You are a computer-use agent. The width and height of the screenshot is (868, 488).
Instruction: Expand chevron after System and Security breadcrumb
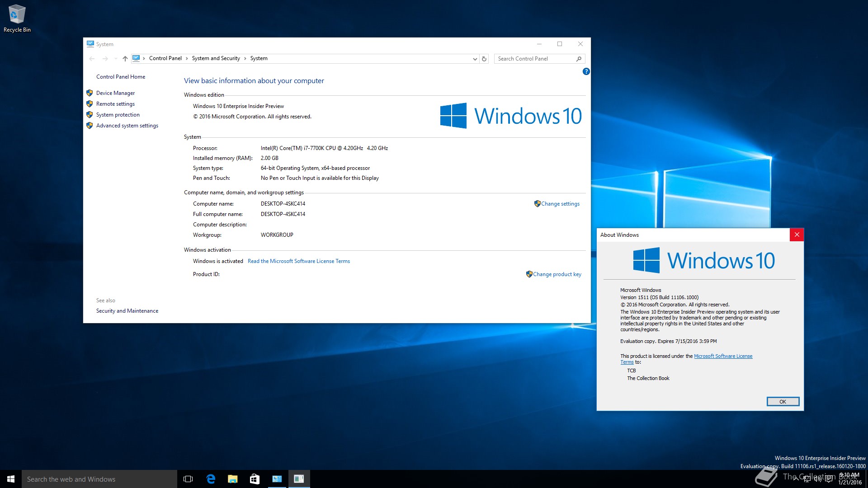(245, 58)
